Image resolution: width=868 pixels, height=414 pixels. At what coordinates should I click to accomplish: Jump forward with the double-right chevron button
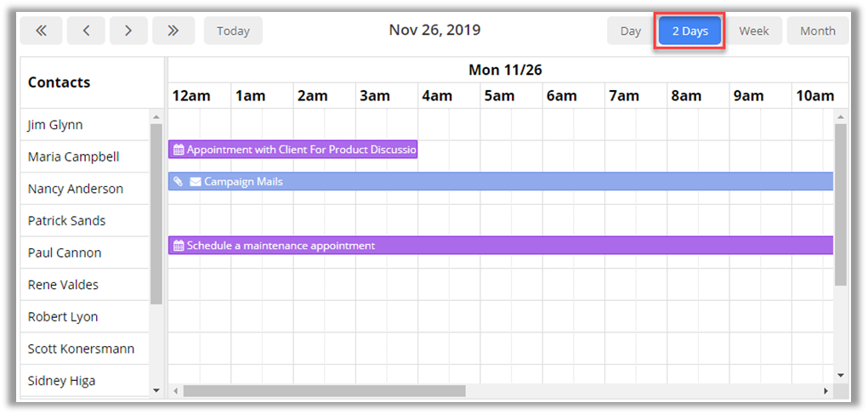(173, 31)
